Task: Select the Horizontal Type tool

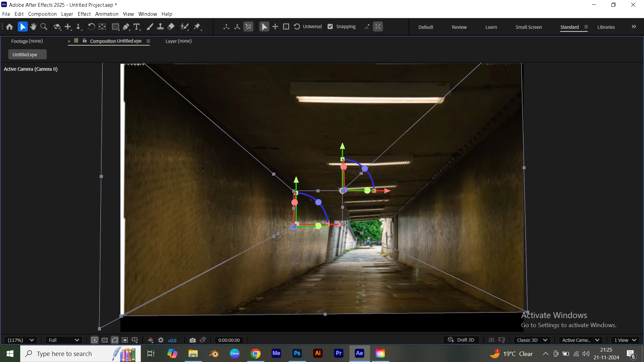Action: click(137, 27)
